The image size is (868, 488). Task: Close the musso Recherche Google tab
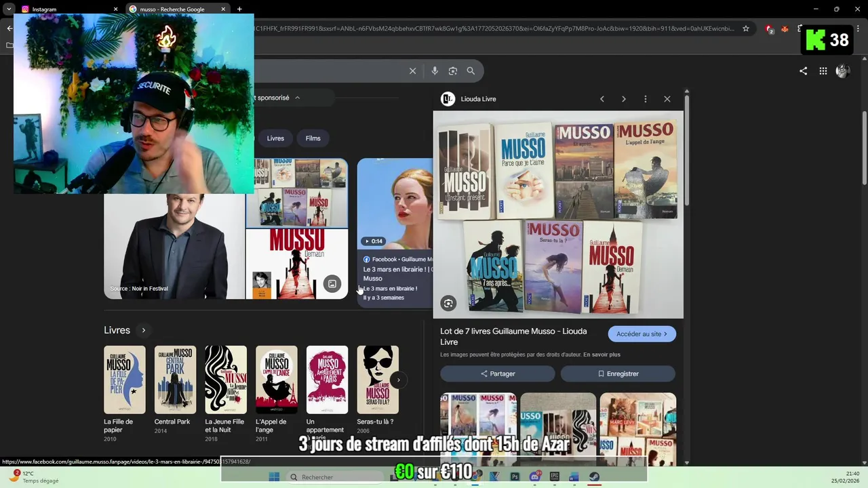pyautogui.click(x=223, y=9)
